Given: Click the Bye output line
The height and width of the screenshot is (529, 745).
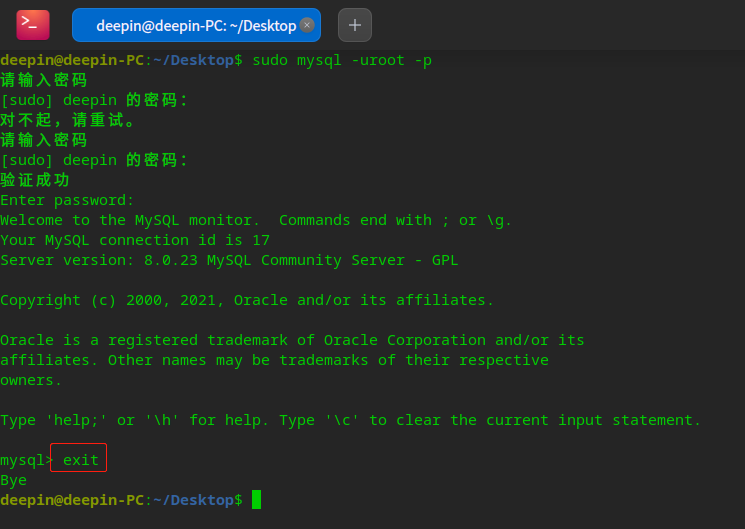Looking at the screenshot, I should 14,480.
